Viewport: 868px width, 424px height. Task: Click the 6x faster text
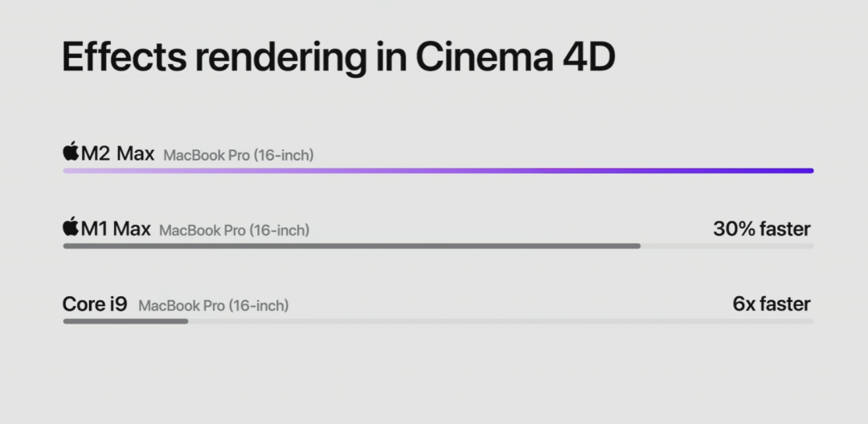tap(771, 304)
